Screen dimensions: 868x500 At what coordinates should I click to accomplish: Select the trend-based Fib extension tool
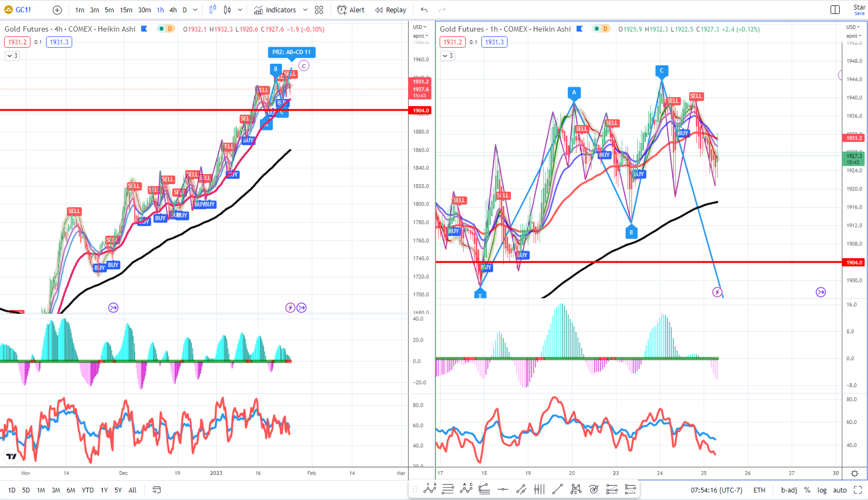point(630,489)
